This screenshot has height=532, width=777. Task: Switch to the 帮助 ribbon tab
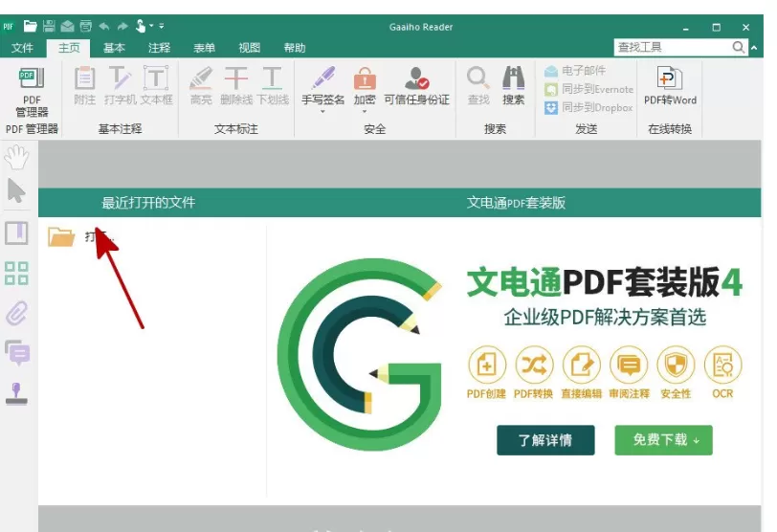click(295, 48)
